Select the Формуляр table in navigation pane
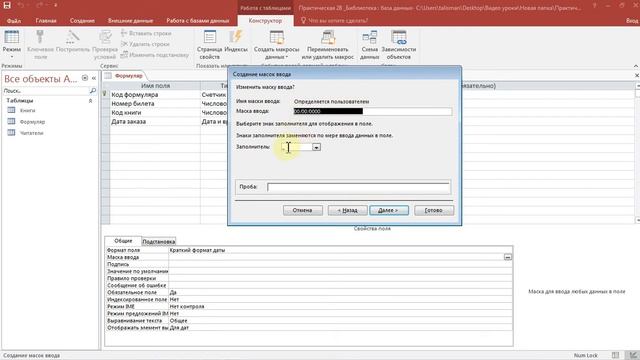The image size is (640, 360). click(x=32, y=122)
